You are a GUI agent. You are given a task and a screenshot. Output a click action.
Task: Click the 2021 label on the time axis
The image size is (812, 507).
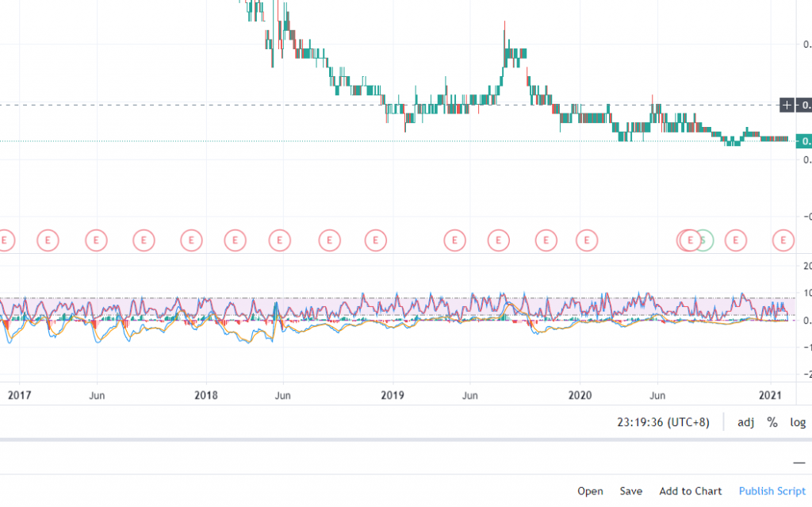point(770,395)
